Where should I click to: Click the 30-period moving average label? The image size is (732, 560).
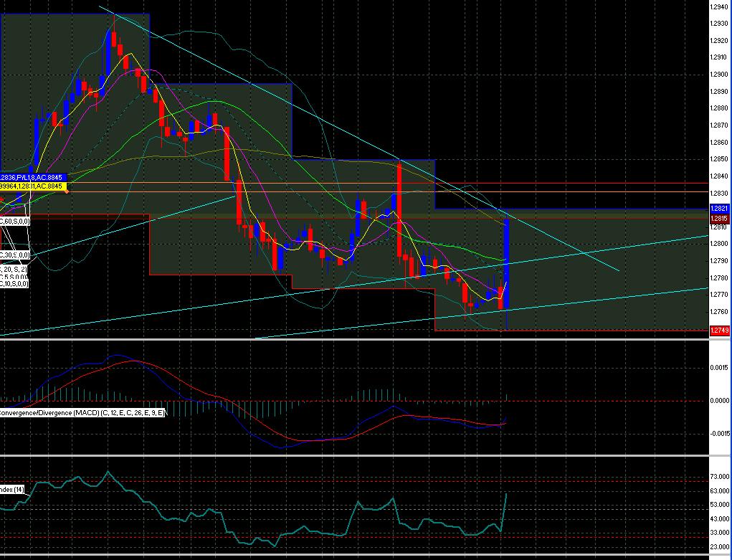[x=15, y=255]
